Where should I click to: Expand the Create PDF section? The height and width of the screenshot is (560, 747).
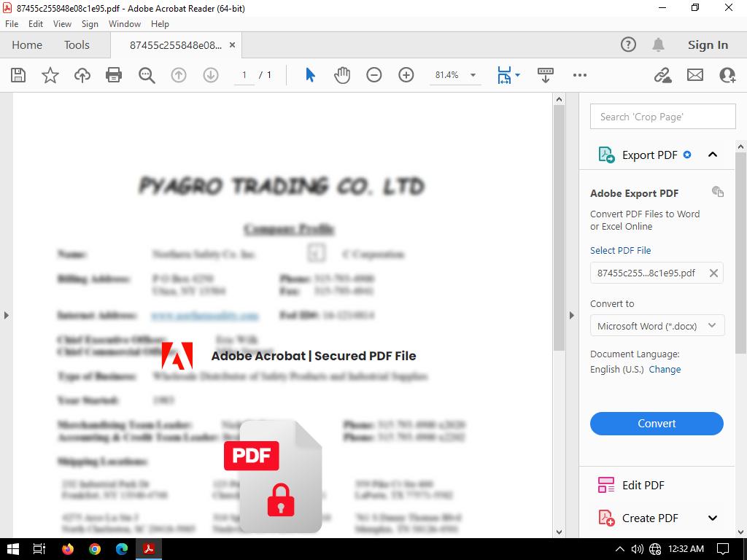[x=713, y=518]
